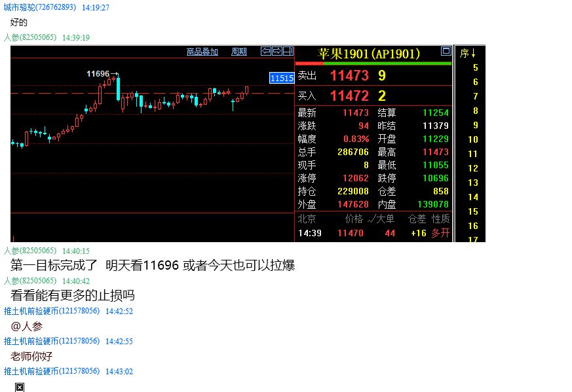Click the 仓差 value 858
Image resolution: width=572 pixels, height=392 pixels.
(x=441, y=192)
